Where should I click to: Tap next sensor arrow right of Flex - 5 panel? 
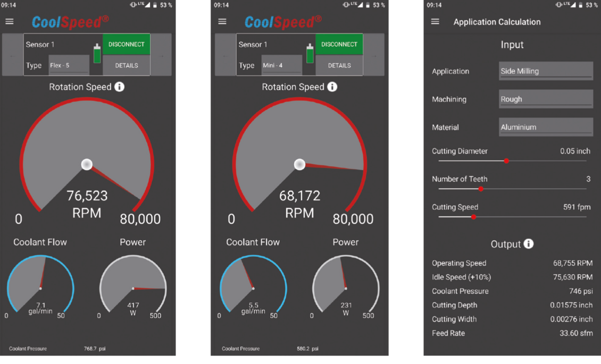point(161,55)
